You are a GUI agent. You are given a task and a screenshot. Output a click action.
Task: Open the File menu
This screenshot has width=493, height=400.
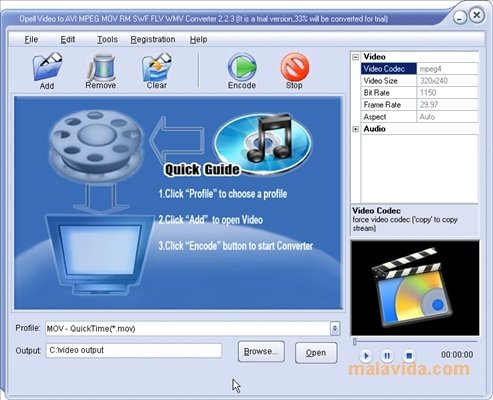[x=31, y=39]
